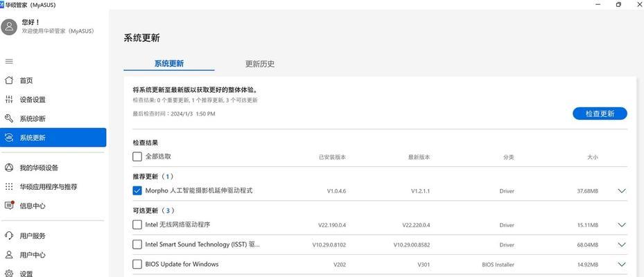Image resolution: width=644 pixels, height=277 pixels.
Task: Check the Intel Smart Sound Technology checkbox
Action: click(x=137, y=244)
